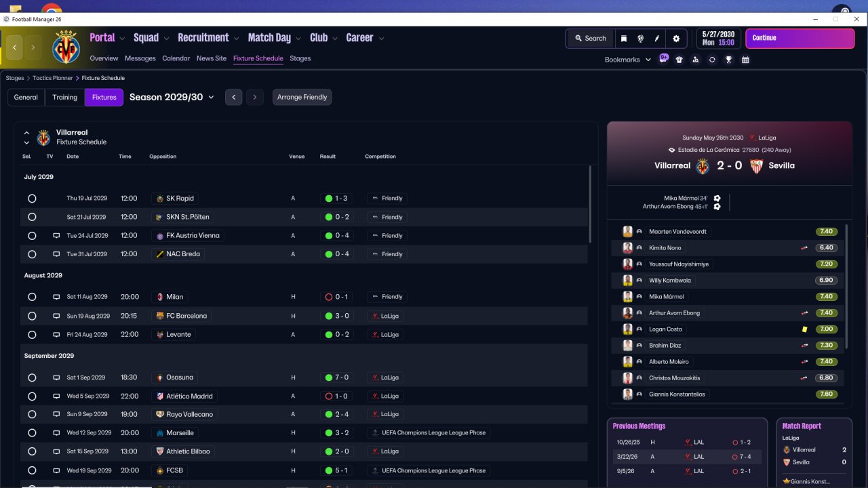This screenshot has height=488, width=868.
Task: Click Logan Costa's yellow card icon
Action: coord(804,329)
